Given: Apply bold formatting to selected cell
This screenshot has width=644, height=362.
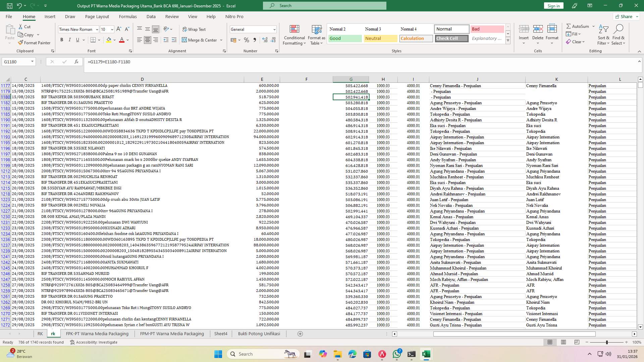Looking at the screenshot, I should [62, 40].
